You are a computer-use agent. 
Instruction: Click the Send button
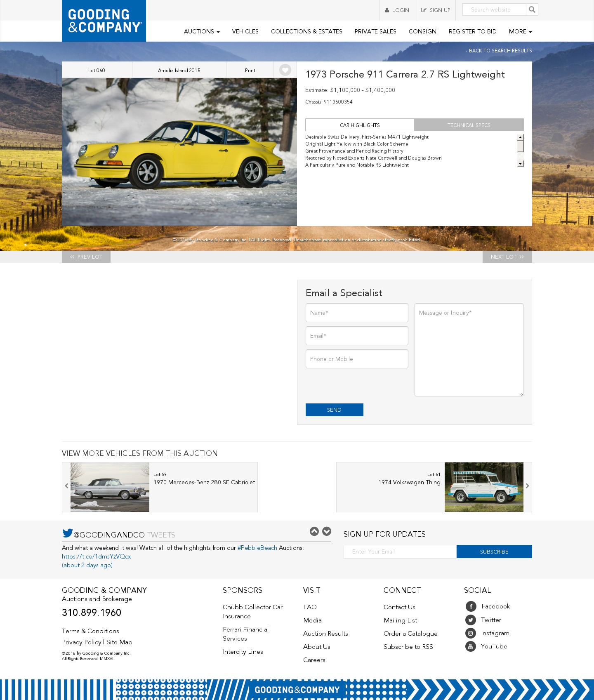[335, 410]
